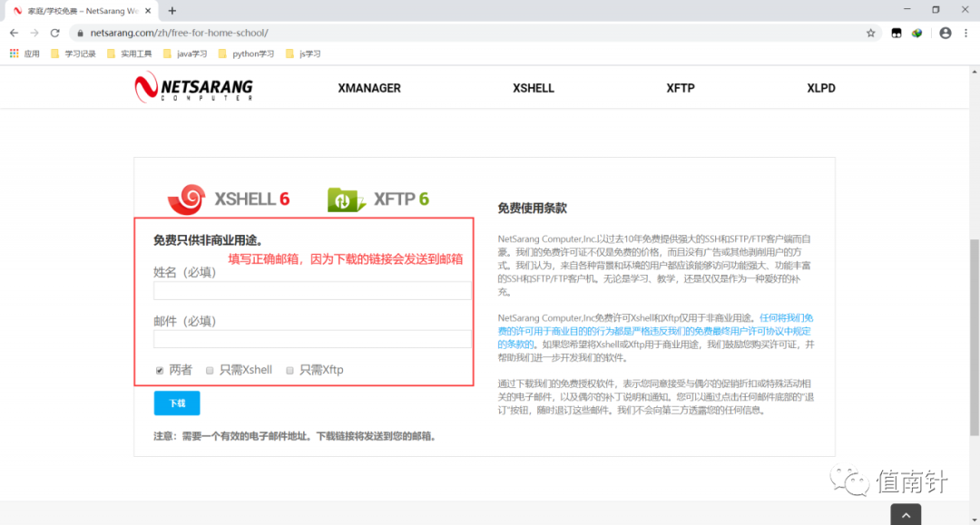Open the XLPD menu item
The image size is (980, 525).
pos(820,88)
